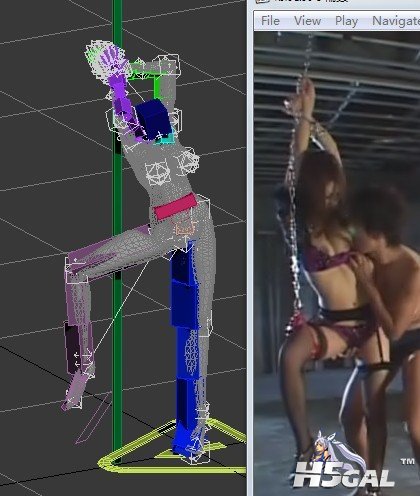Select the wireframe helper on the chest
420x496 pixels.
click(x=158, y=173)
